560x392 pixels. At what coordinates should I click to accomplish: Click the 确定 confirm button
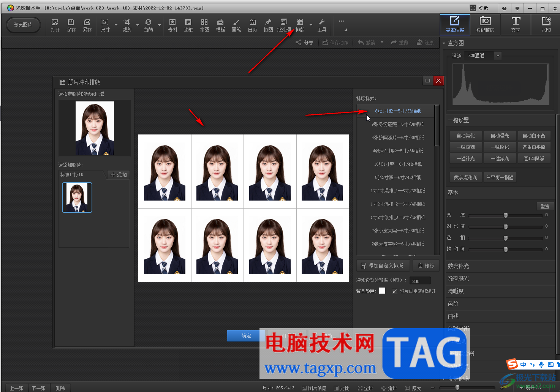coord(246,335)
